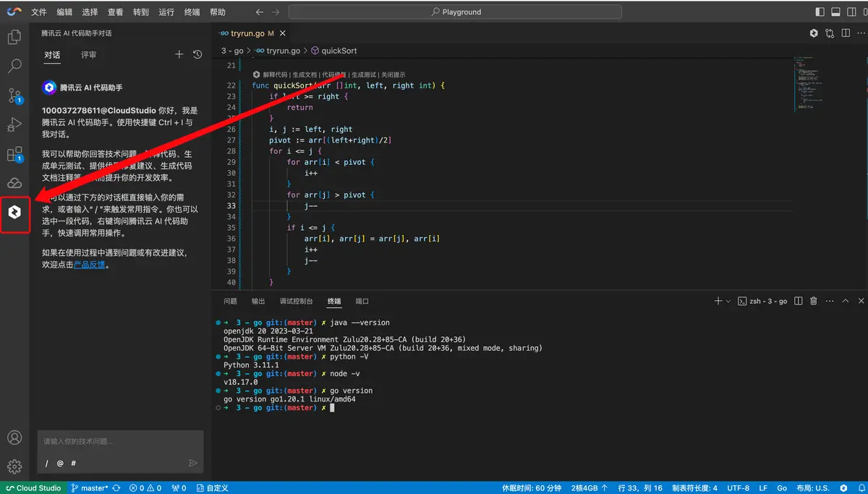Open Tencent Cloud AI assistant in activity bar
This screenshot has width=868, height=494.
coord(14,213)
